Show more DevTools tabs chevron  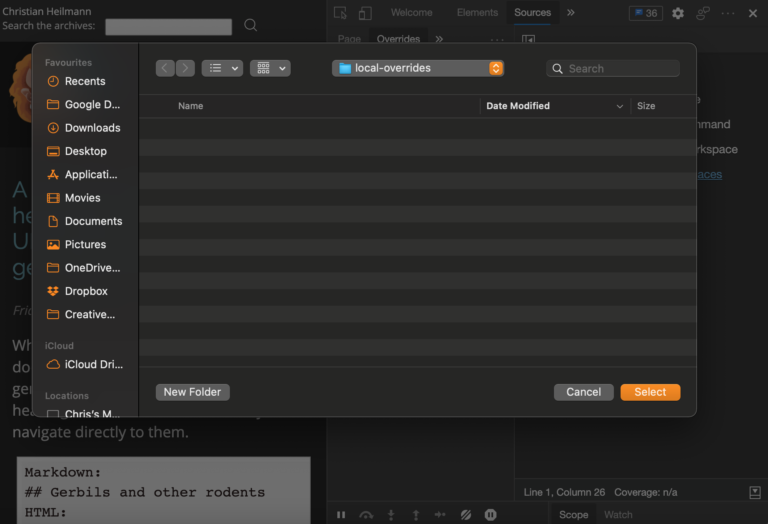point(571,13)
